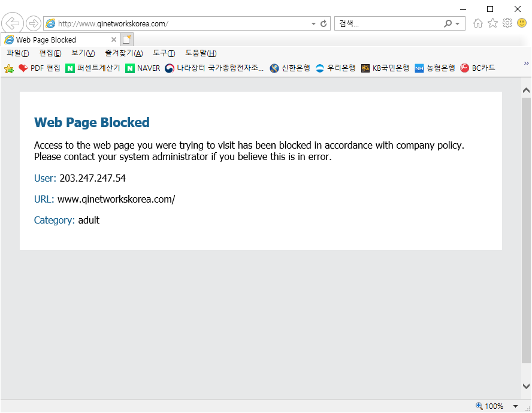Open the Home page icon
Image resolution: width=532 pixels, height=413 pixels.
coord(477,23)
